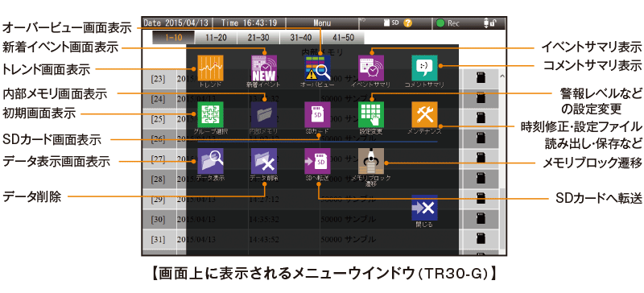The height and width of the screenshot is (293, 644).
Task: Click the scrollbar up arrow
Action: 502,76
